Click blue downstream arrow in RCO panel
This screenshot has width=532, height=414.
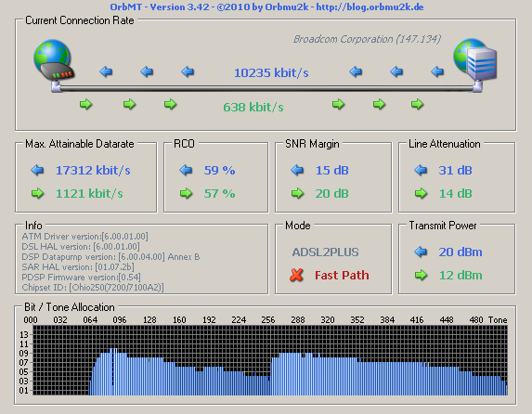186,170
